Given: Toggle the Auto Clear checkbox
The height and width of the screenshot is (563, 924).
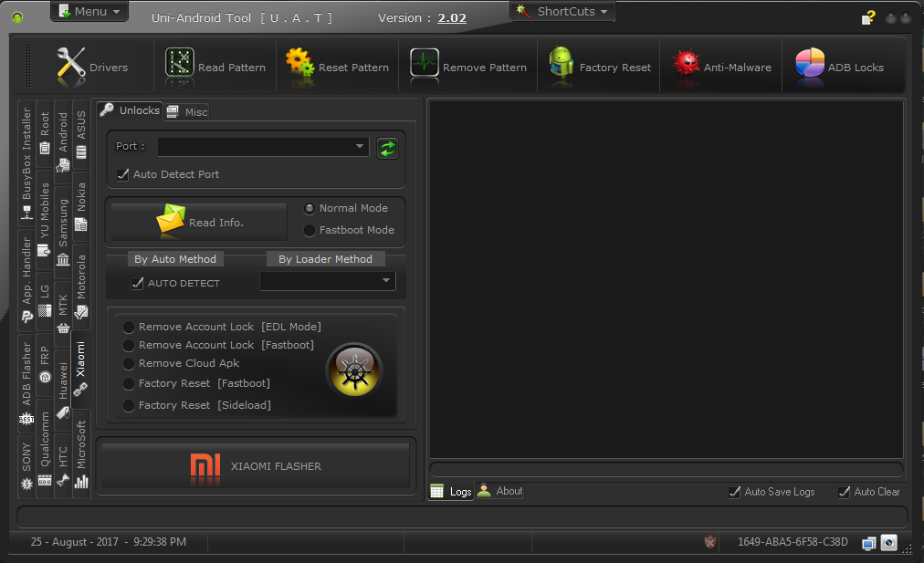Looking at the screenshot, I should 844,492.
